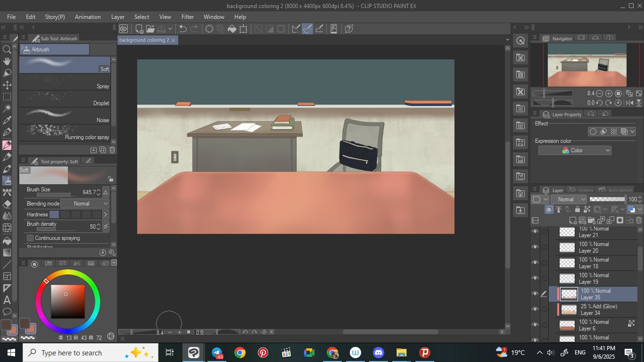Viewport: 644px width, 362px height.
Task: Delete the layer with the trash icon
Action: point(639,220)
